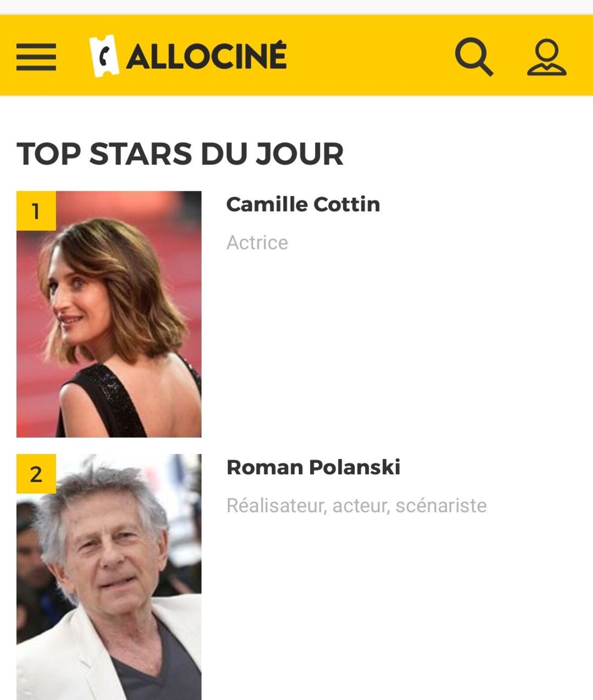Image resolution: width=593 pixels, height=700 pixels.
Task: Click the yellow rank 2 badge
Action: coord(36,474)
